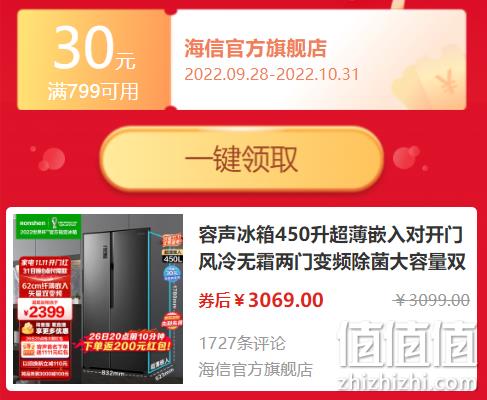The image size is (487, 400).
Task: Open the 1727条评论 reviews link
Action: coord(242,343)
